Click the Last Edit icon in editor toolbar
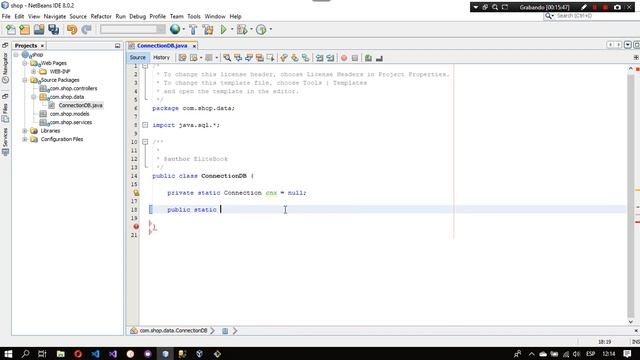The width and height of the screenshot is (640, 360). [x=182, y=58]
